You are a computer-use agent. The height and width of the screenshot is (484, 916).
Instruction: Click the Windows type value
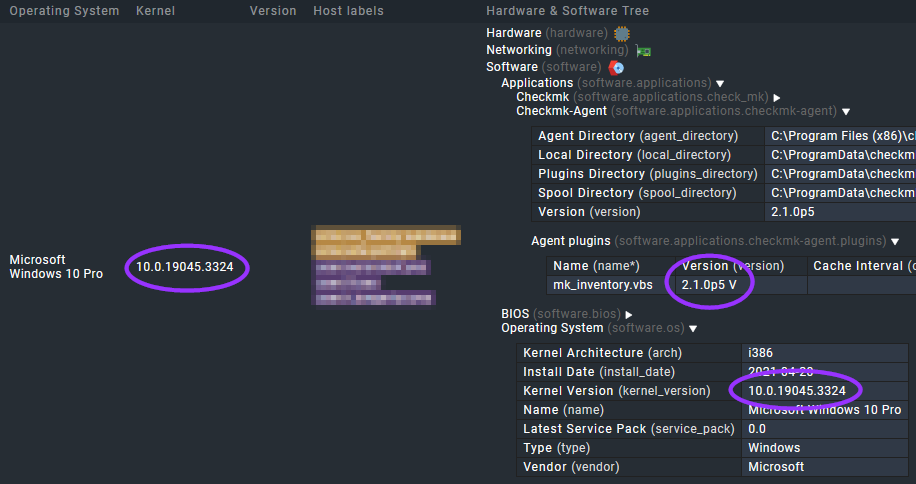tap(774, 448)
